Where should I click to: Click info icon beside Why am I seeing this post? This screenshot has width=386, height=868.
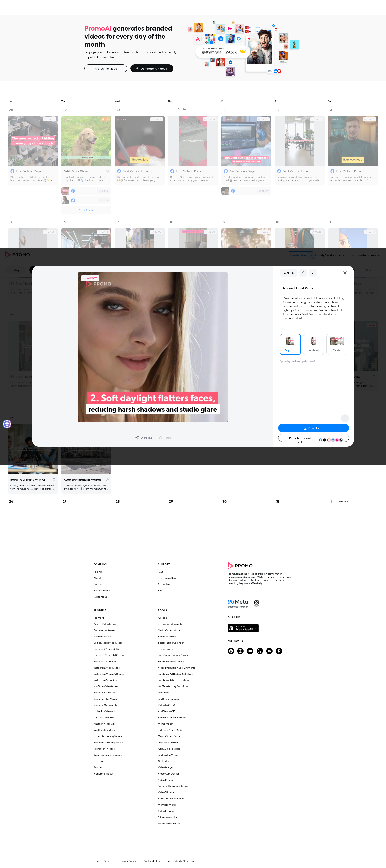click(281, 361)
